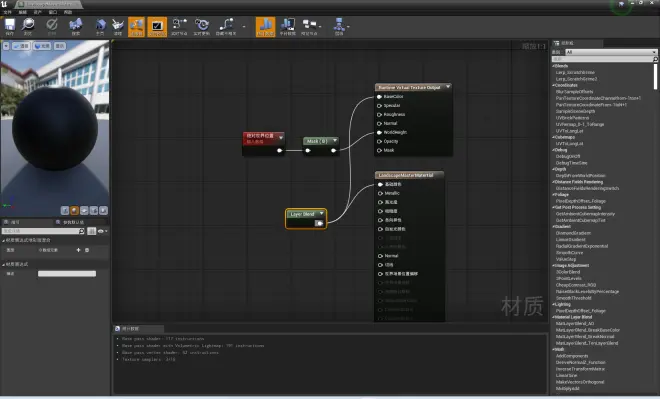
Task: Select DebugTimeSine in the palette
Action: point(571,163)
